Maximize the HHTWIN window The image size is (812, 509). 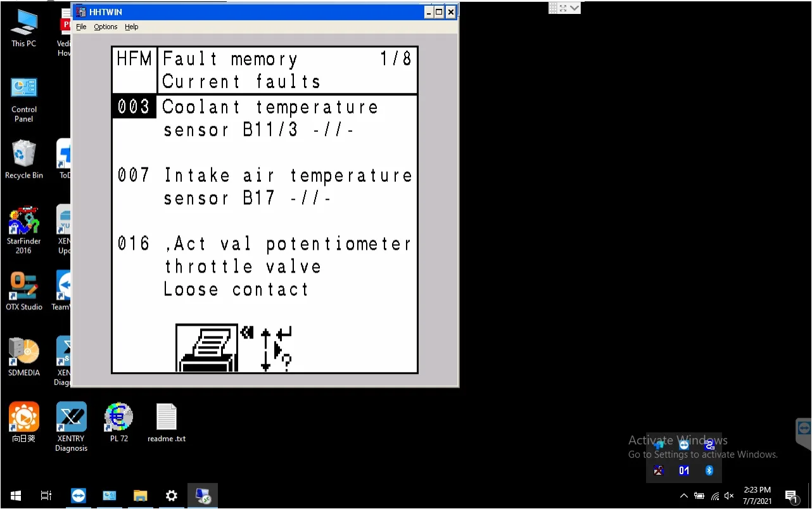pyautogui.click(x=439, y=12)
